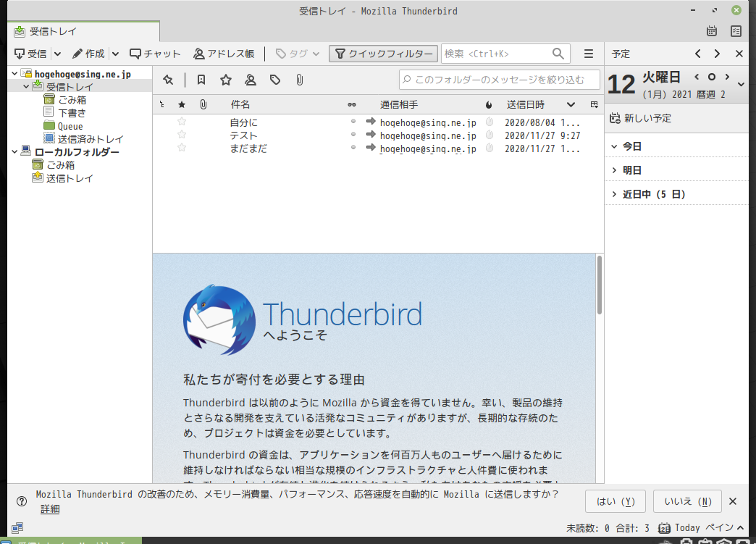The height and width of the screenshot is (544, 756).
Task: Open the Calendar tab icon
Action: click(712, 31)
